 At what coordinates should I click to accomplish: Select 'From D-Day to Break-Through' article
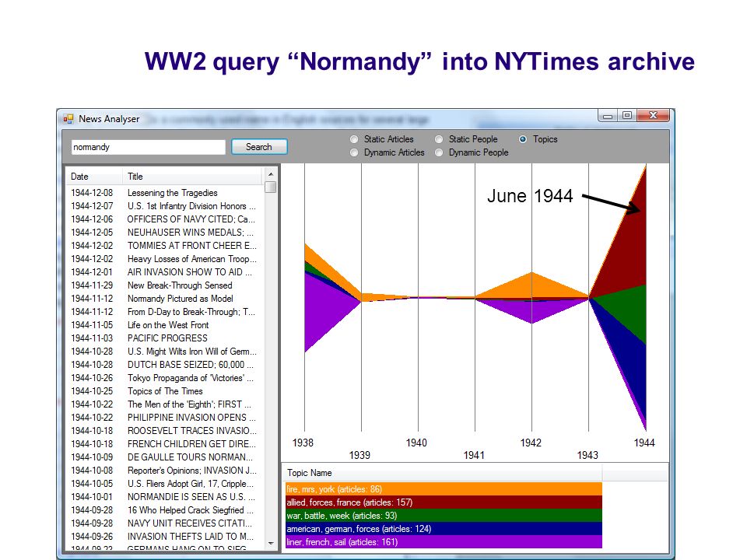[164, 312]
